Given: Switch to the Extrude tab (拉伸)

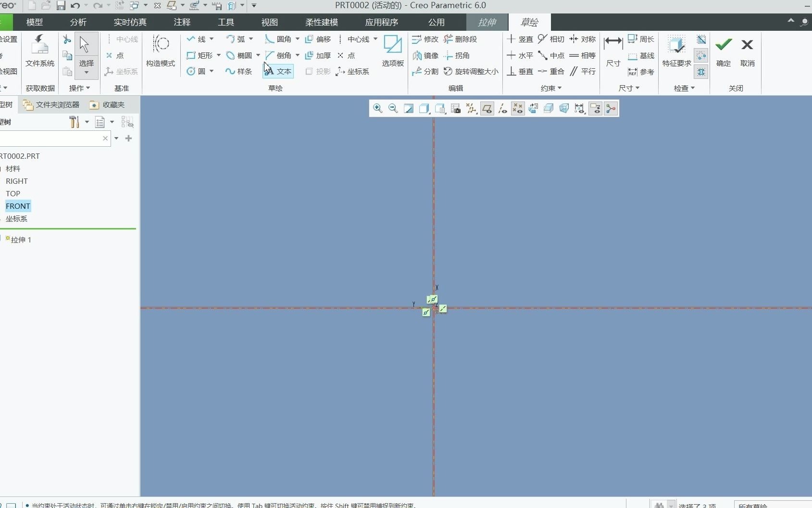Looking at the screenshot, I should click(487, 22).
